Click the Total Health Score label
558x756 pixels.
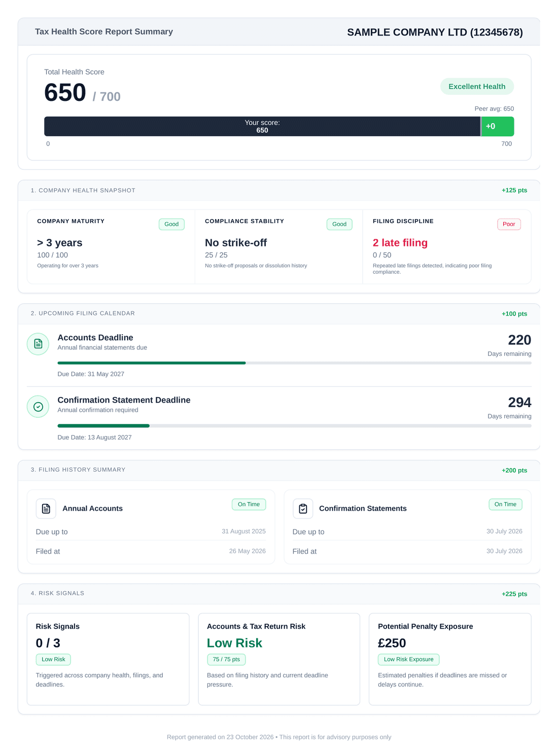[x=74, y=72]
